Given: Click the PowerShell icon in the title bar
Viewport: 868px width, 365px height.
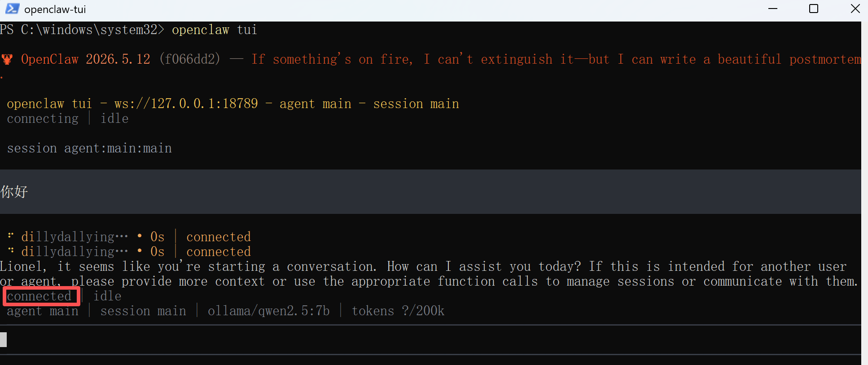Looking at the screenshot, I should pyautogui.click(x=12, y=9).
